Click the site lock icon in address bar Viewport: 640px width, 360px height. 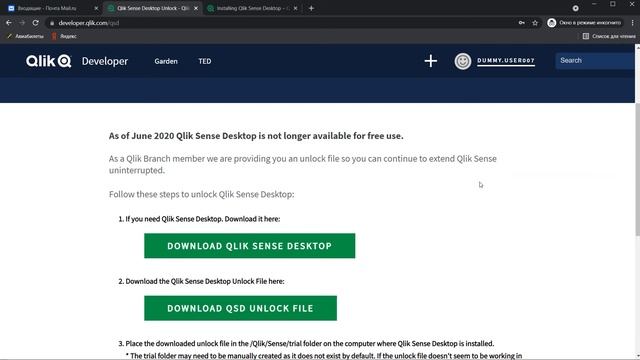tap(52, 23)
